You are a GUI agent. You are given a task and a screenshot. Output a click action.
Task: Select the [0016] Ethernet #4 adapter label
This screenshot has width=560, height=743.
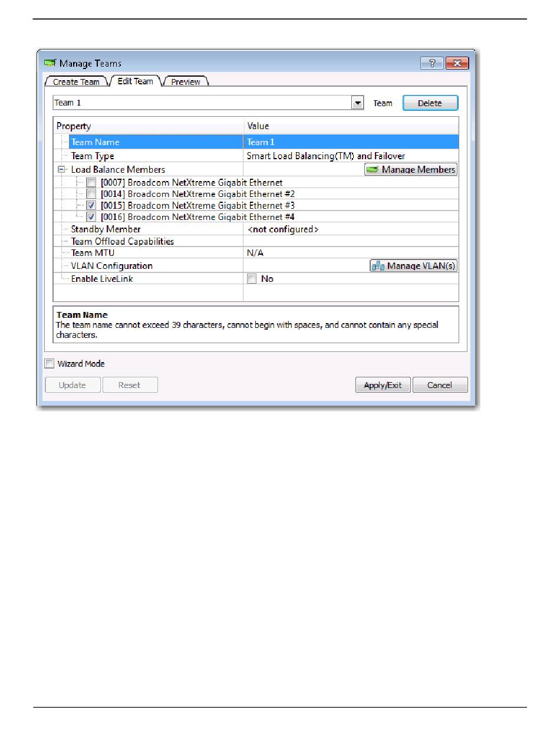tap(197, 217)
